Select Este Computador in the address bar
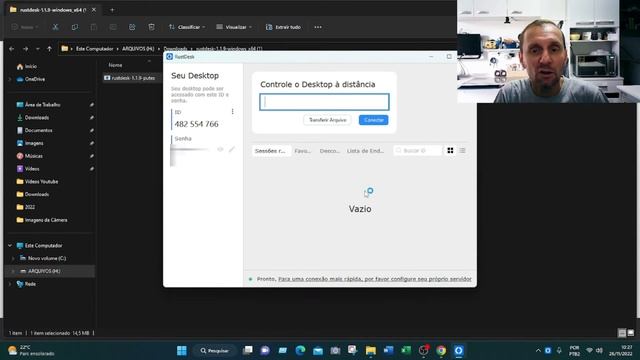640x360 pixels. point(94,49)
